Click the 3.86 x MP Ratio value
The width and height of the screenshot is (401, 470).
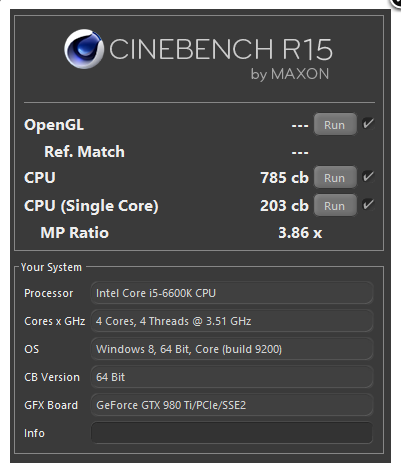(x=300, y=233)
